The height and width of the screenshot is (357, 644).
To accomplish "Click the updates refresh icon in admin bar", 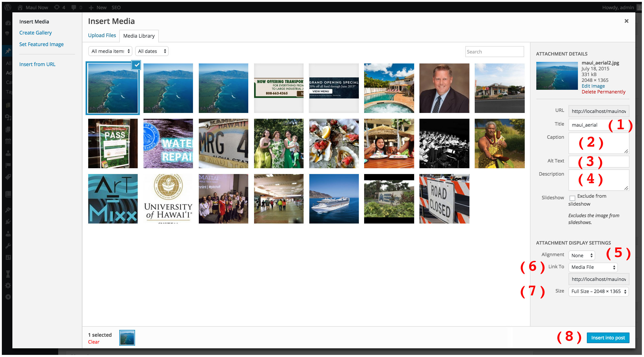I will point(57,7).
